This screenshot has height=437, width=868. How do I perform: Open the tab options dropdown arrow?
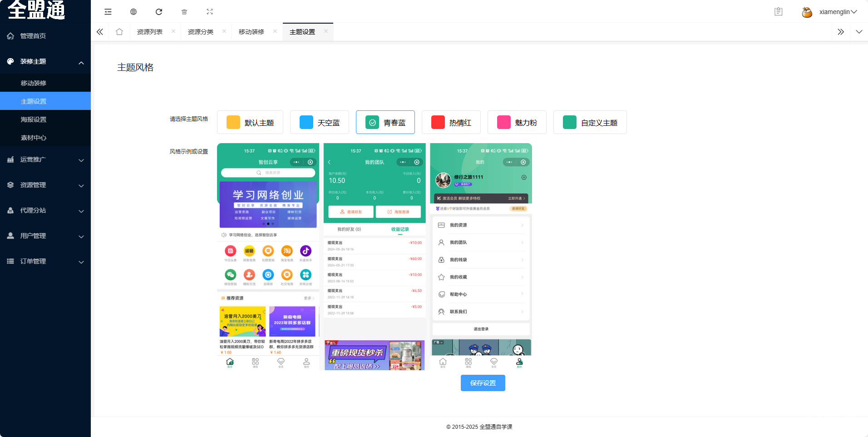(x=859, y=32)
